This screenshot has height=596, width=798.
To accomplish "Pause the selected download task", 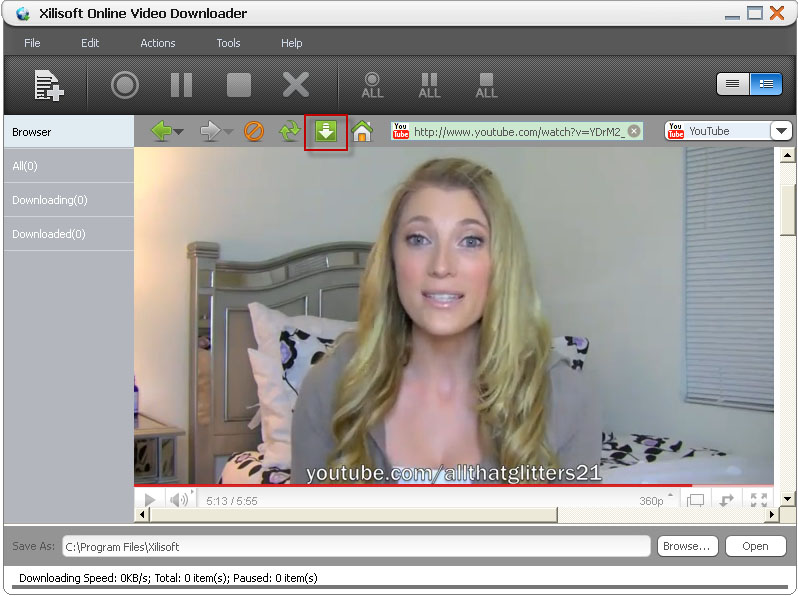I will coord(182,85).
